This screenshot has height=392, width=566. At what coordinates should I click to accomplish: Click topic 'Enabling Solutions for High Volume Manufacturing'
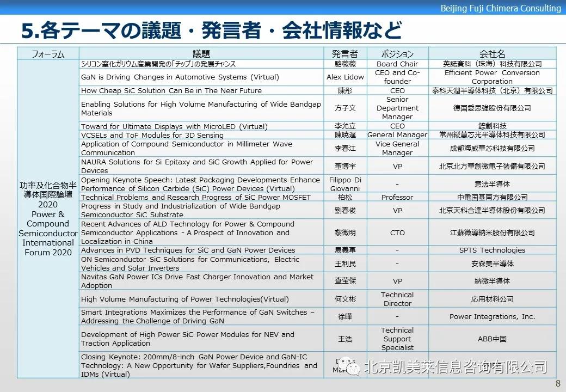click(x=201, y=108)
